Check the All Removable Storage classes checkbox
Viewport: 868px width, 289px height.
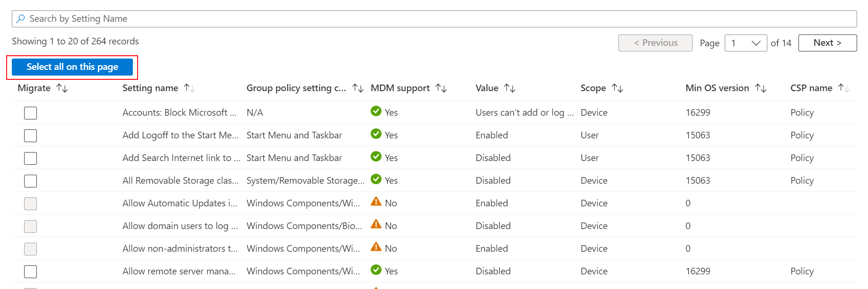point(31,181)
